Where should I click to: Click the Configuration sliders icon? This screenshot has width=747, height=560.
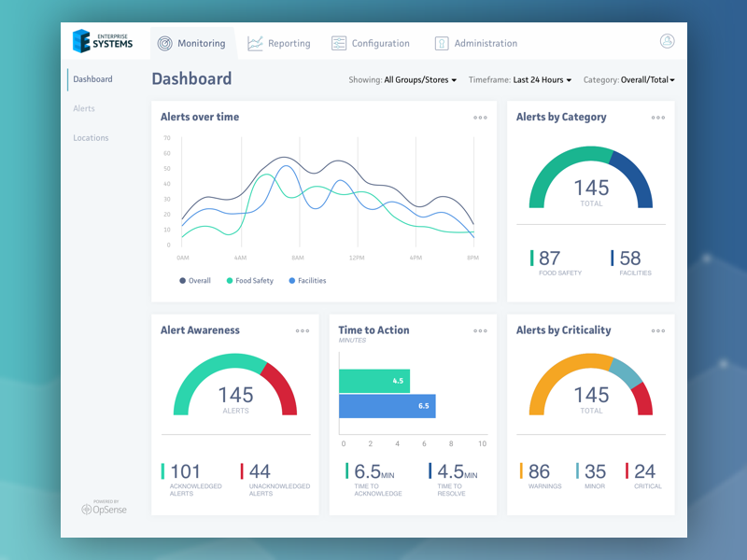coord(338,43)
